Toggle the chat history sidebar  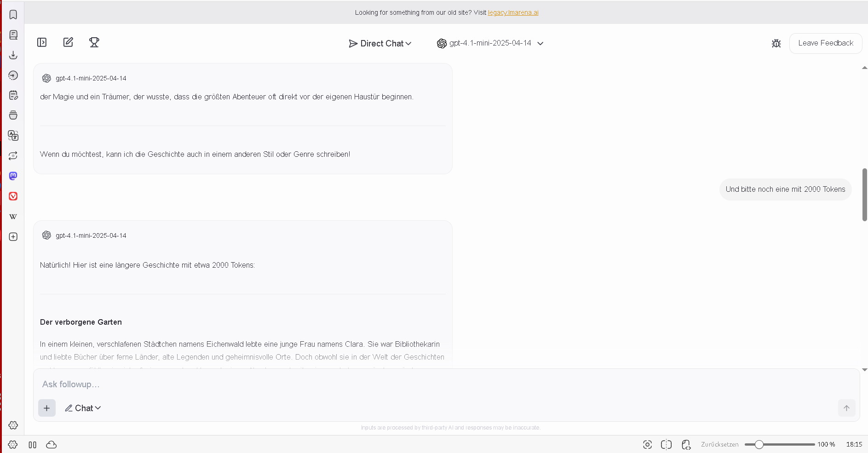pyautogui.click(x=42, y=43)
